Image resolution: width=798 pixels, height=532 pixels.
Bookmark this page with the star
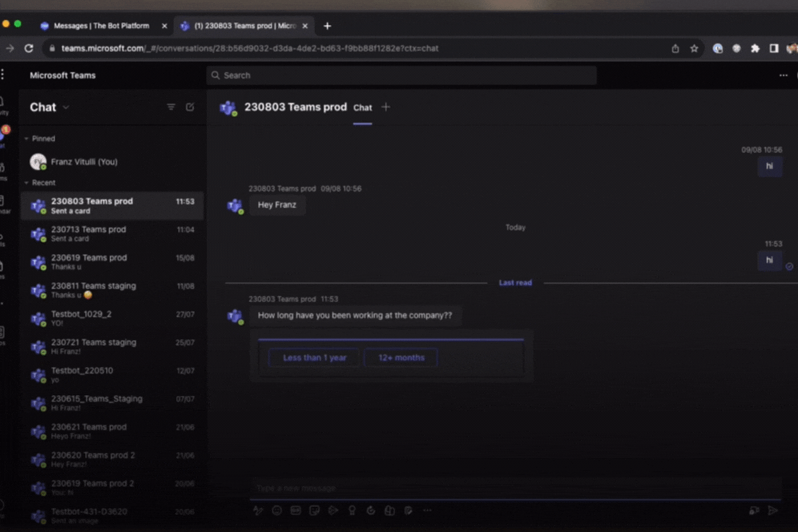694,49
